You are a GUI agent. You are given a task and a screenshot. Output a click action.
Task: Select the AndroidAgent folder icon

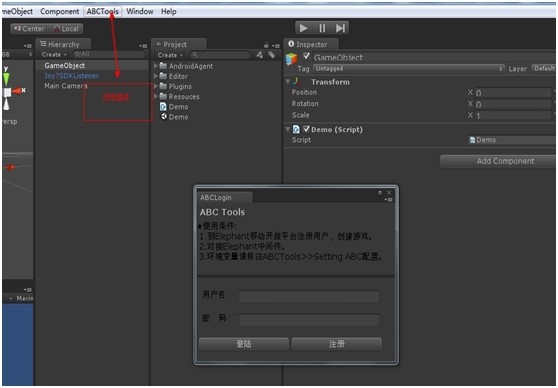163,66
